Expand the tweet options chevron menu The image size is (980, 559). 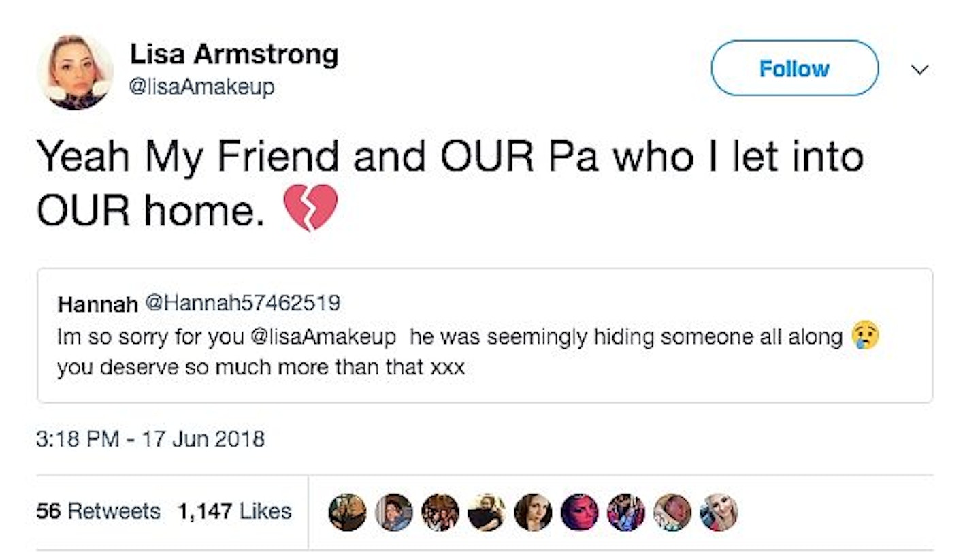(x=920, y=69)
